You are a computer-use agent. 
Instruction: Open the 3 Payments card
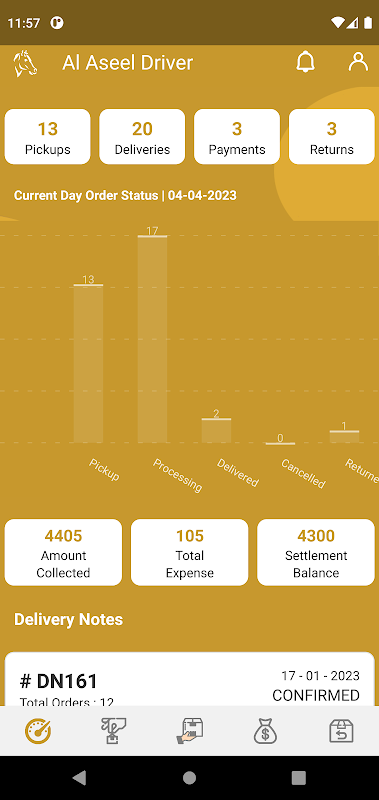[x=237, y=137]
